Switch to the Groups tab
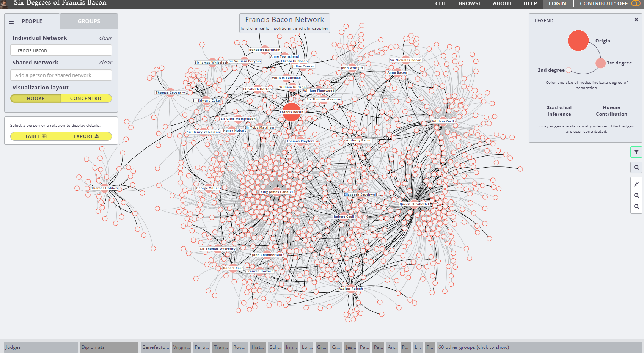The image size is (644, 353). [89, 22]
